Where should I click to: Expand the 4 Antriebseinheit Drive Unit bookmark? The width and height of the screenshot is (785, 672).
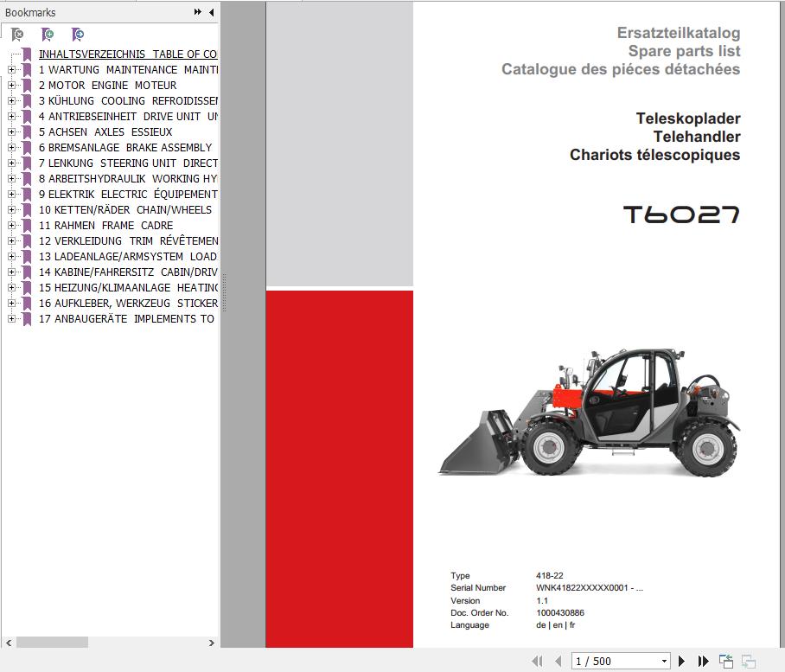pos(11,116)
